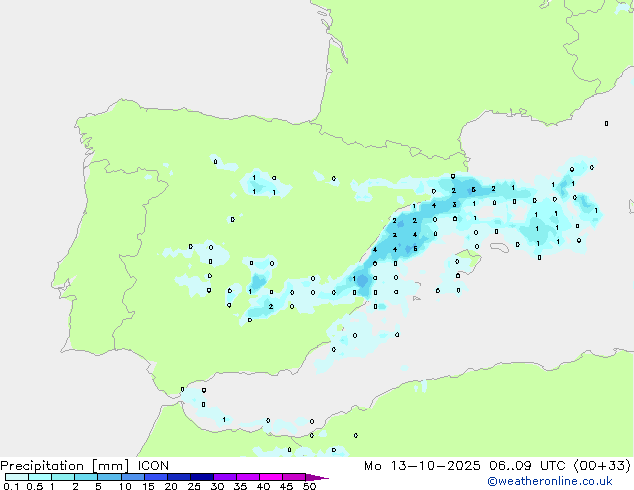Select the 0.5 mm legend color swatch
Viewport: 634px width, 490px height.
(x=40, y=477)
